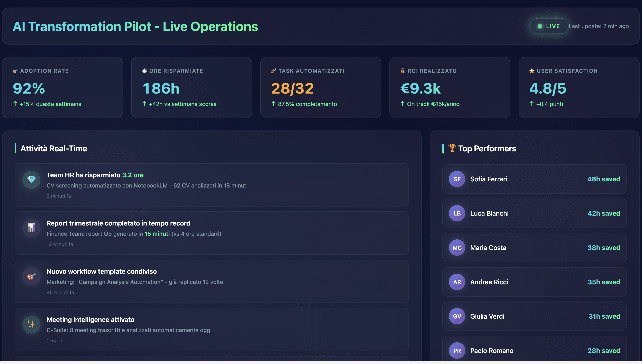Click the star icon on User Satisfaction
The width and height of the screenshot is (642, 364).
click(532, 71)
